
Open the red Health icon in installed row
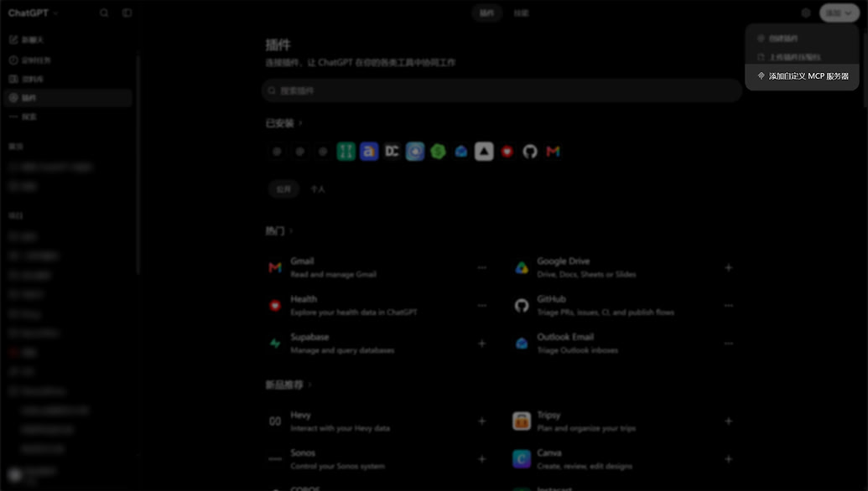tap(507, 152)
